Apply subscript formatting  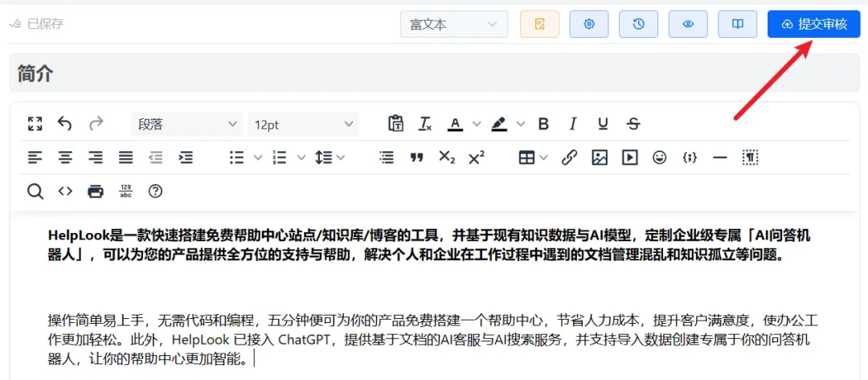tap(447, 157)
